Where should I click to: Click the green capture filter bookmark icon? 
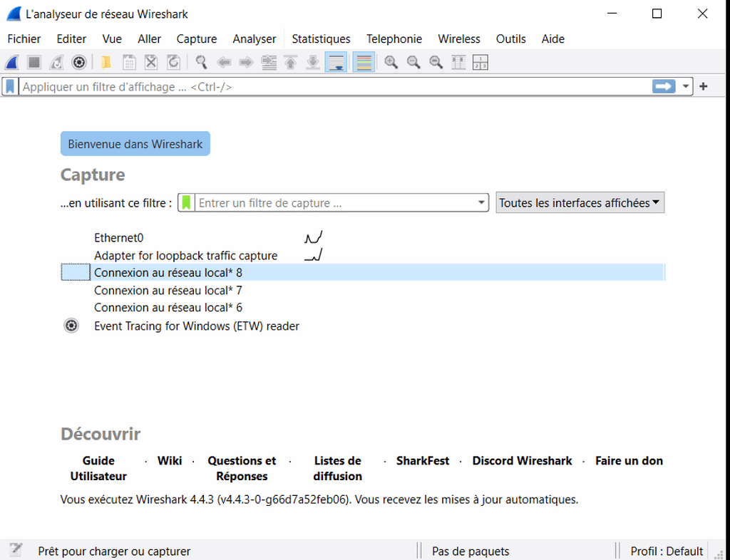[x=186, y=203]
